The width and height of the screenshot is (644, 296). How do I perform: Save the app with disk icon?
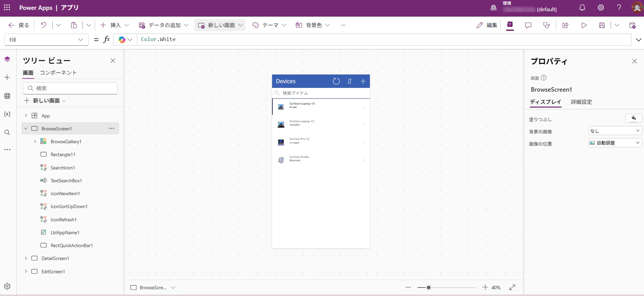tap(602, 25)
